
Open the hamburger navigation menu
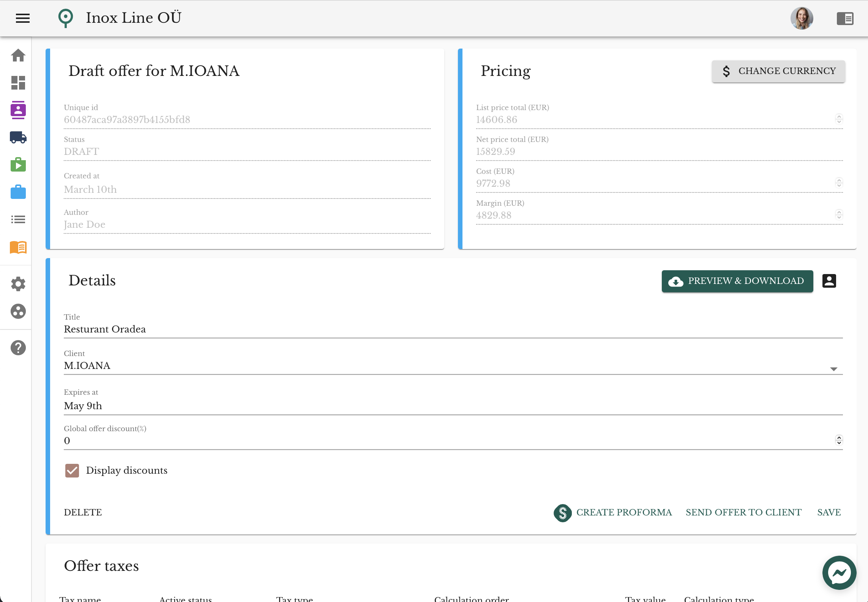23,18
